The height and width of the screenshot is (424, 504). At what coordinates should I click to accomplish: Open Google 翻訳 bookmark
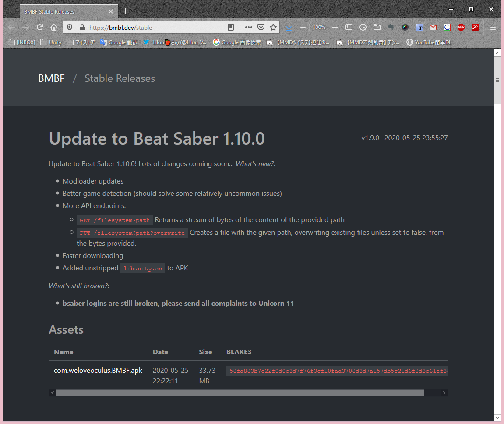(119, 42)
